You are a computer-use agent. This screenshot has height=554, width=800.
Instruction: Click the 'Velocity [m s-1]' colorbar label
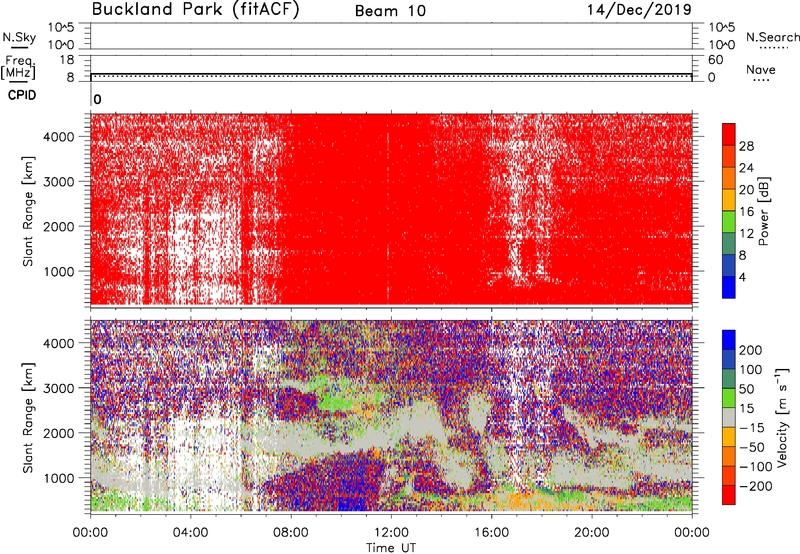(x=782, y=417)
